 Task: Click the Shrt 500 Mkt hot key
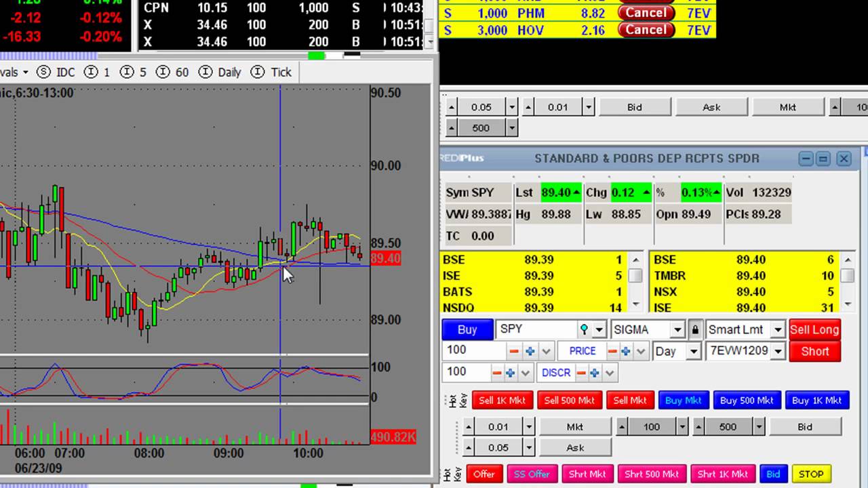tap(651, 474)
